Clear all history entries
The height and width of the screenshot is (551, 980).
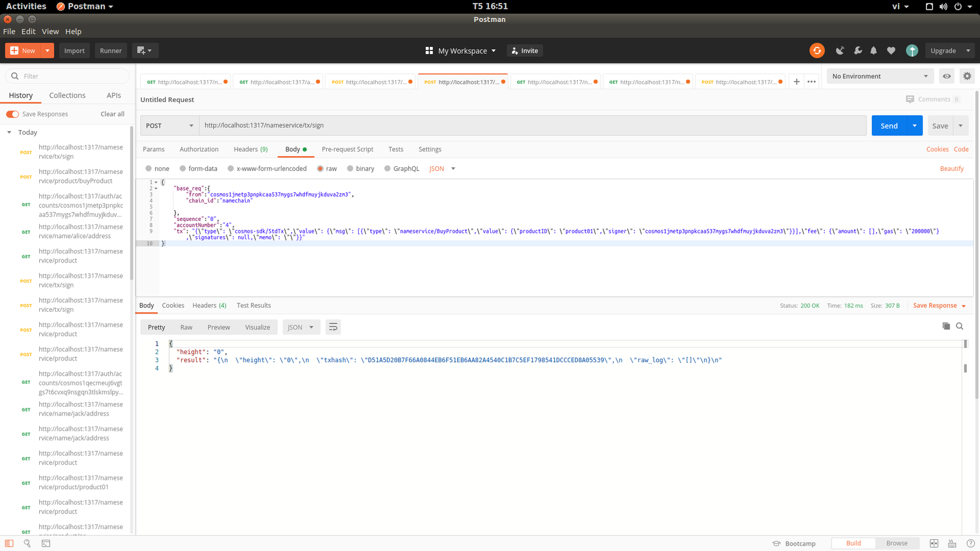[112, 114]
